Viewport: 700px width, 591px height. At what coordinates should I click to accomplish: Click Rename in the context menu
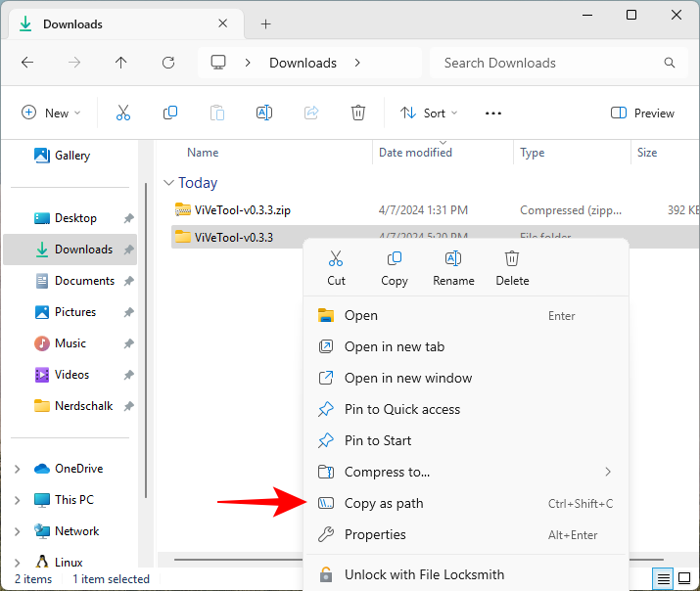pyautogui.click(x=453, y=268)
